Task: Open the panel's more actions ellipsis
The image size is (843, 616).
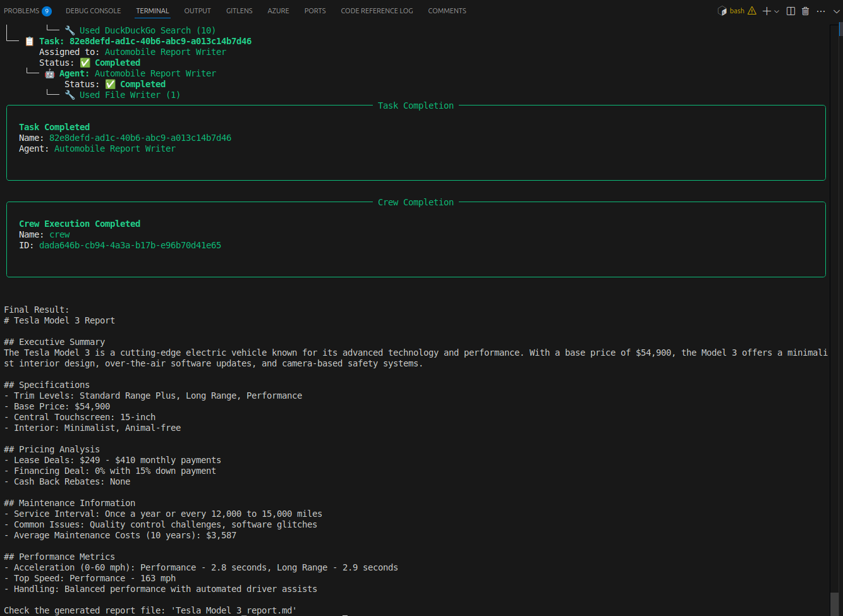Action: point(821,11)
